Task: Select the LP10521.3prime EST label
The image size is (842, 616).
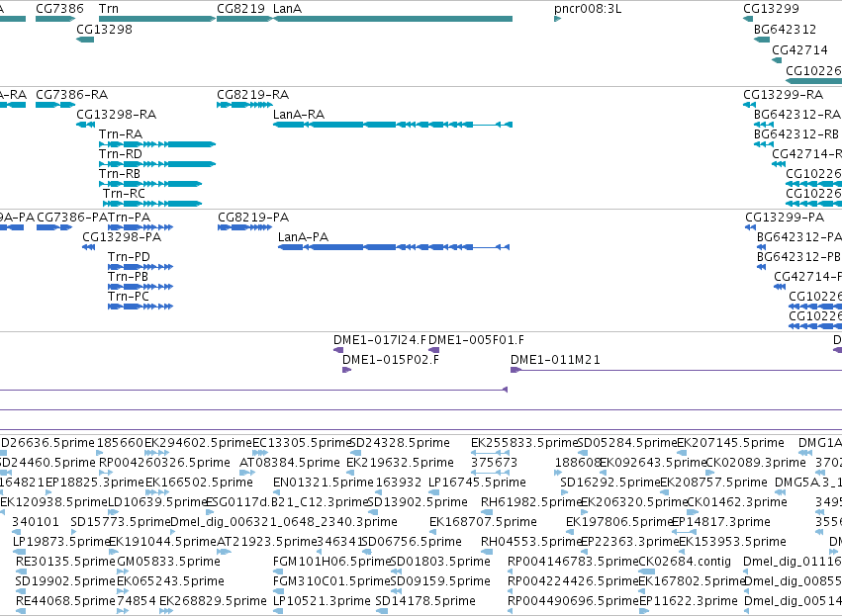Action: click(x=322, y=602)
